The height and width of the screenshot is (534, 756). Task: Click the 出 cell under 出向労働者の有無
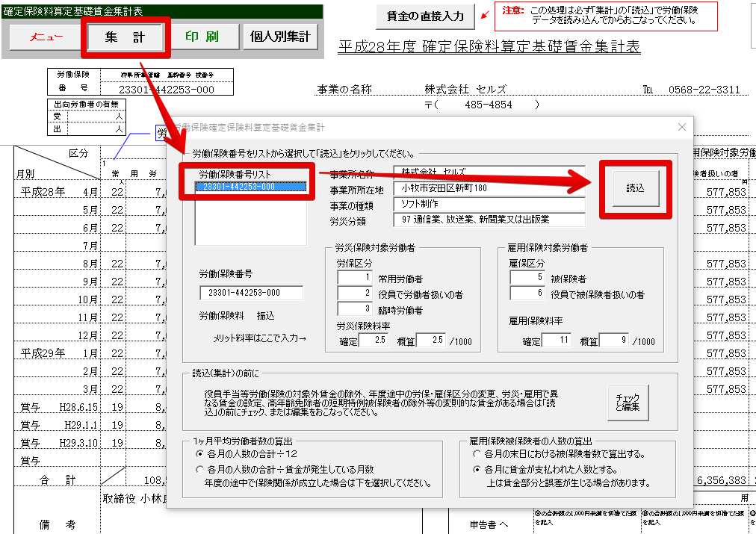58,129
